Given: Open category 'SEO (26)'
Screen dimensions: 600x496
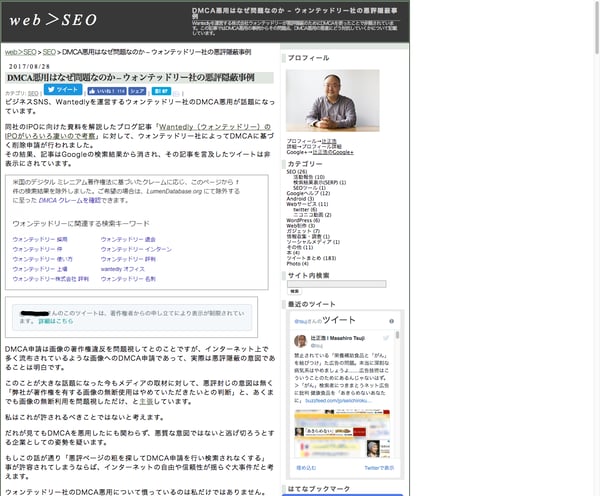Looking at the screenshot, I should point(297,172).
